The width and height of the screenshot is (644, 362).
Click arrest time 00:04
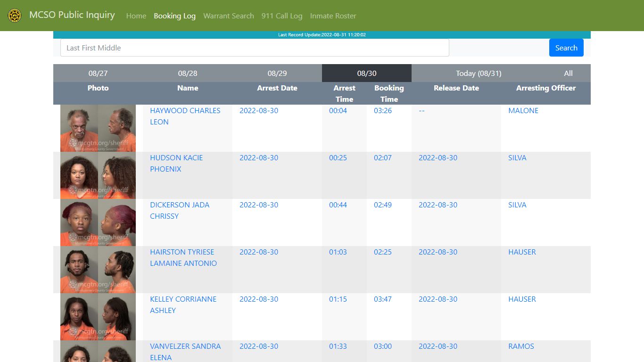pos(338,110)
